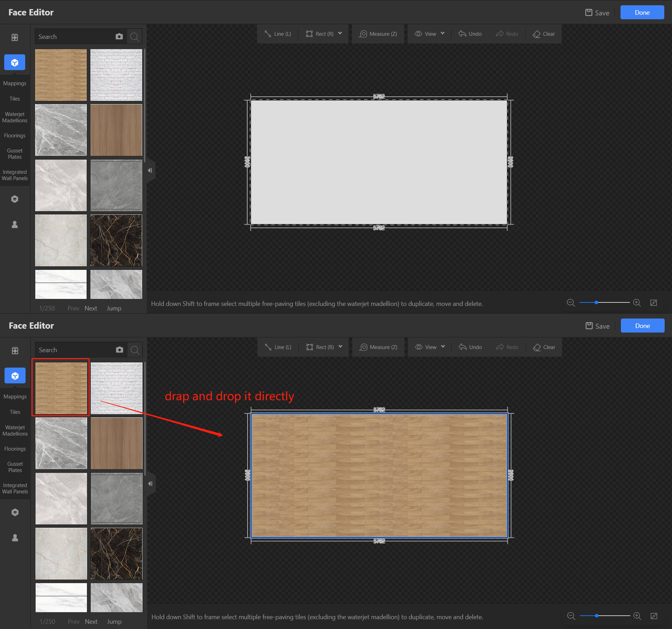The height and width of the screenshot is (629, 672).
Task: Click Undo in the upper editor toolbar
Action: pos(470,34)
